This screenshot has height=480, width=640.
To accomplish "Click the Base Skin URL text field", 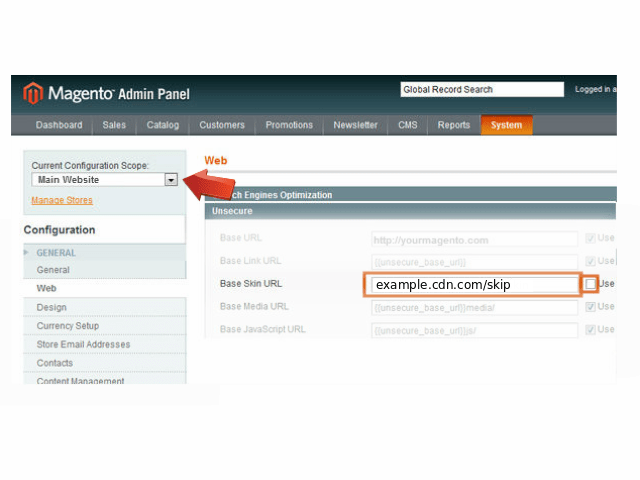I will [472, 285].
